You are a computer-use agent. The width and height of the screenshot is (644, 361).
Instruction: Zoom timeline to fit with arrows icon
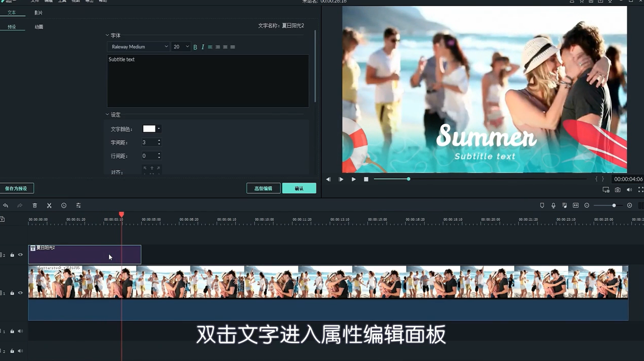point(576,205)
